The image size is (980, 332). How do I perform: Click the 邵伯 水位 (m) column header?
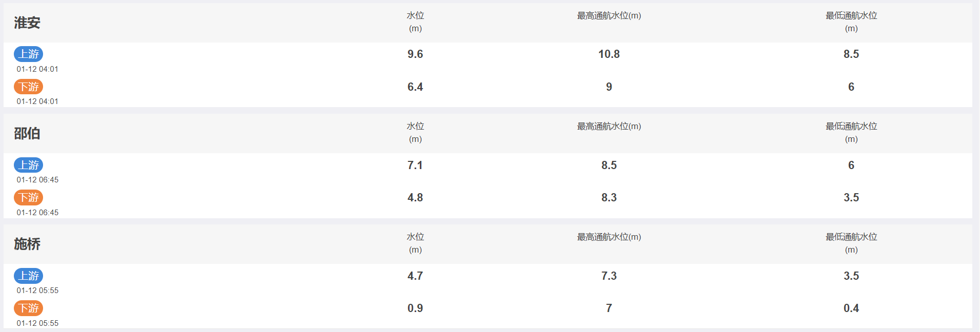pos(415,133)
